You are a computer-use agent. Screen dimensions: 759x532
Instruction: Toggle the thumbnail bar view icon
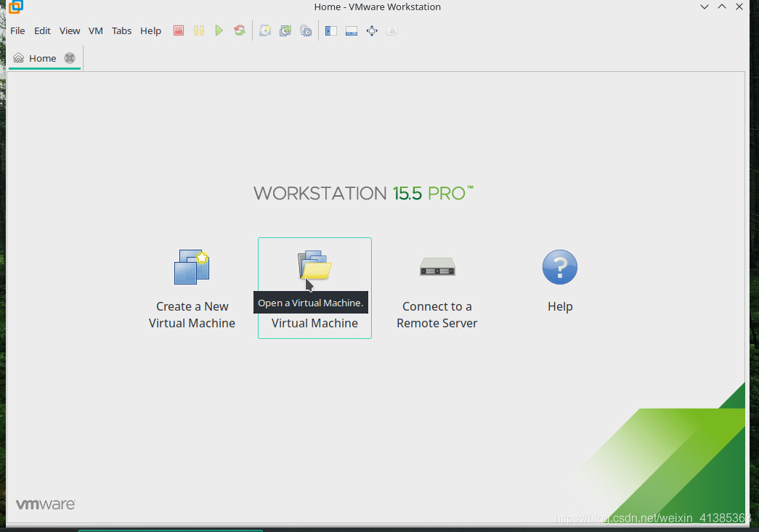click(352, 31)
